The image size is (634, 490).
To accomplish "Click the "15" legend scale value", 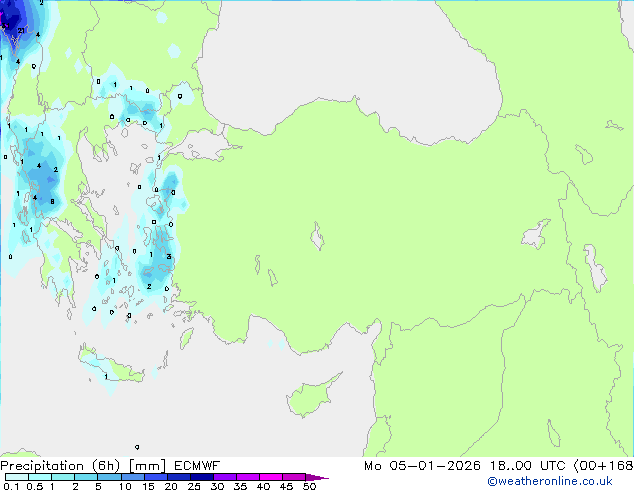I will coord(148,486).
